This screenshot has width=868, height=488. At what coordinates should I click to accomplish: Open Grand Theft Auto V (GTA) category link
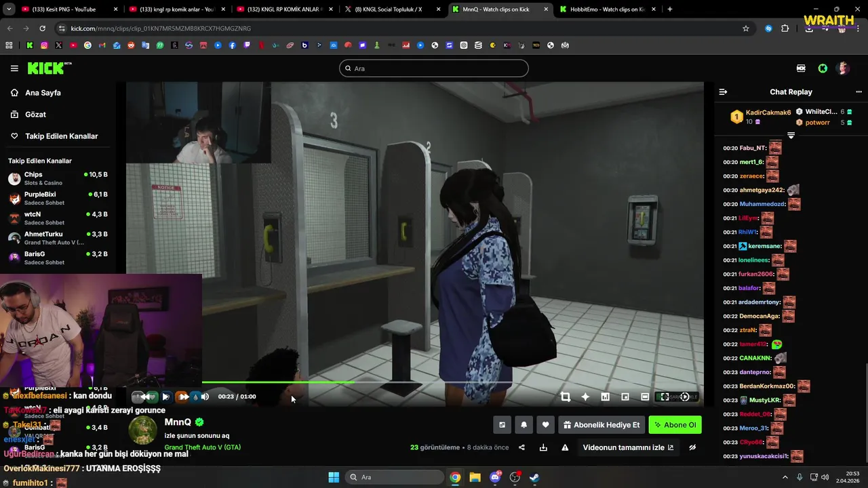pyautogui.click(x=202, y=447)
